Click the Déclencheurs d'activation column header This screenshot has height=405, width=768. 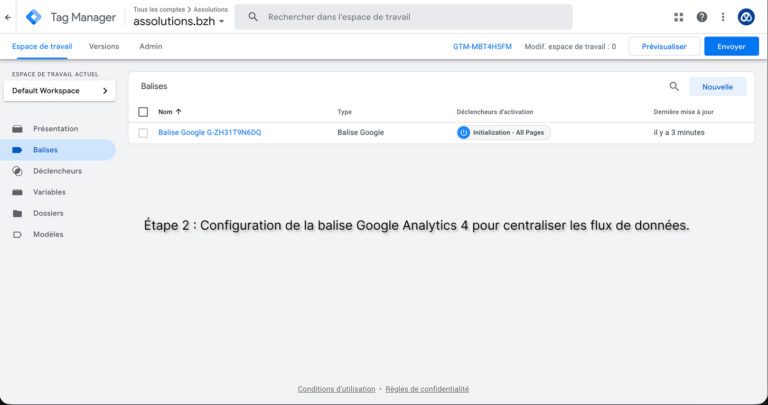[x=495, y=112]
